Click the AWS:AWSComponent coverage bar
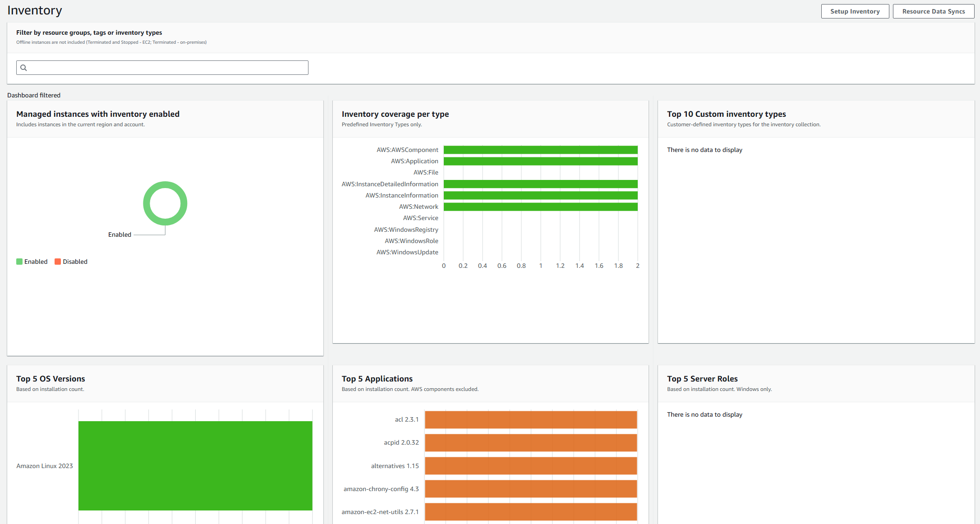Screen dimensions: 980x524 [x=540, y=150]
